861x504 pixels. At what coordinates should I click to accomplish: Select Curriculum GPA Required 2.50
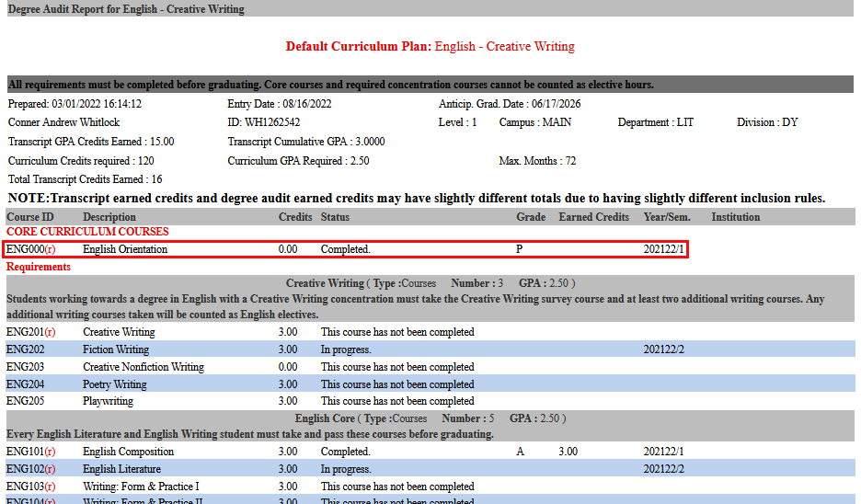click(299, 161)
